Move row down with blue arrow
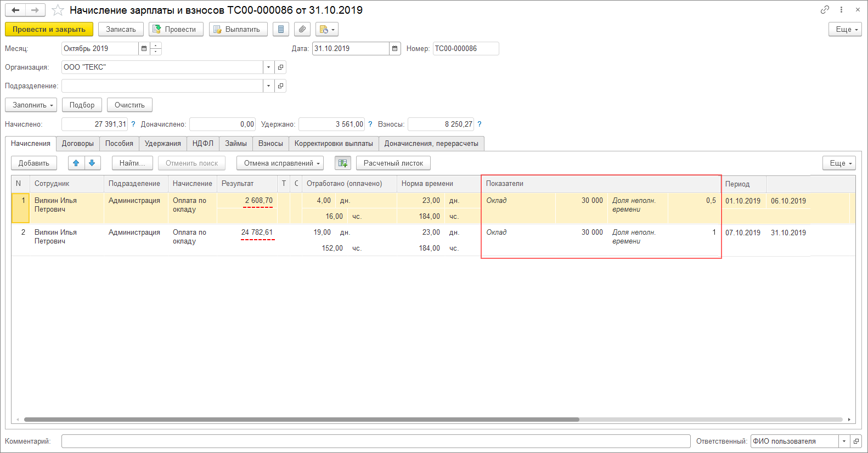 click(92, 163)
